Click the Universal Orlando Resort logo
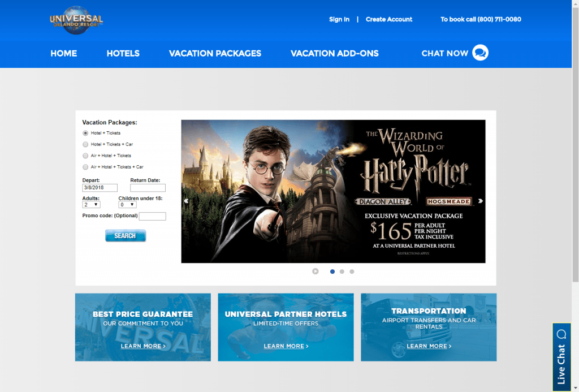Viewport: 579px width, 392px height. click(76, 20)
